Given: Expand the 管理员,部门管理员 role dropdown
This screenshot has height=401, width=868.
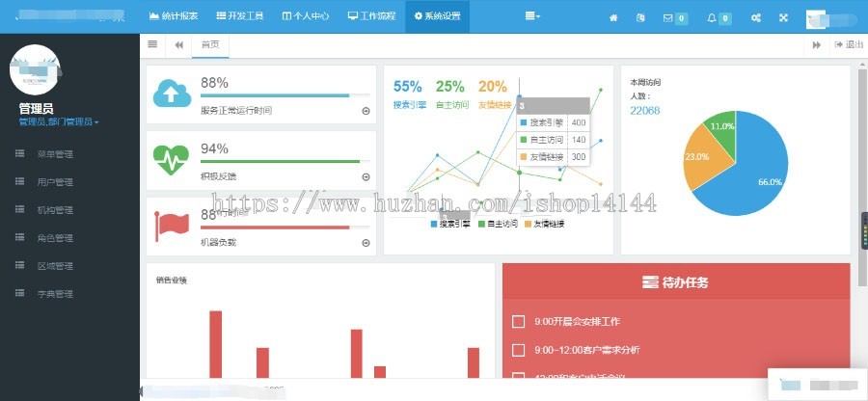Looking at the screenshot, I should (59, 121).
